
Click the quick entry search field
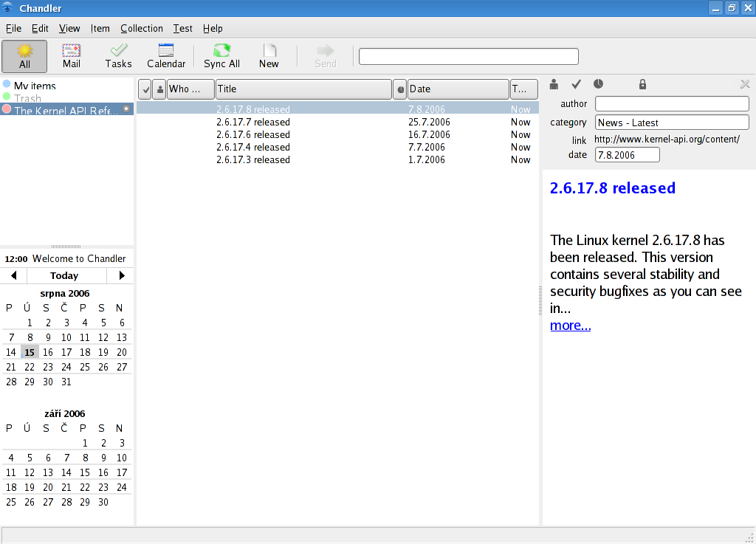point(469,56)
